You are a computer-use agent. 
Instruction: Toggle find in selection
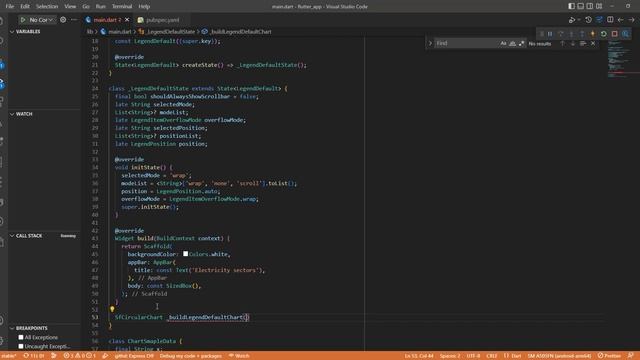(x=583, y=43)
